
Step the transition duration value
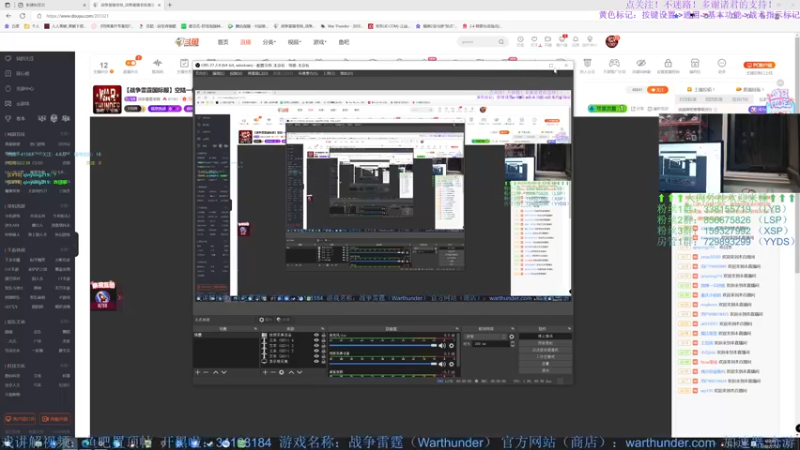513,344
